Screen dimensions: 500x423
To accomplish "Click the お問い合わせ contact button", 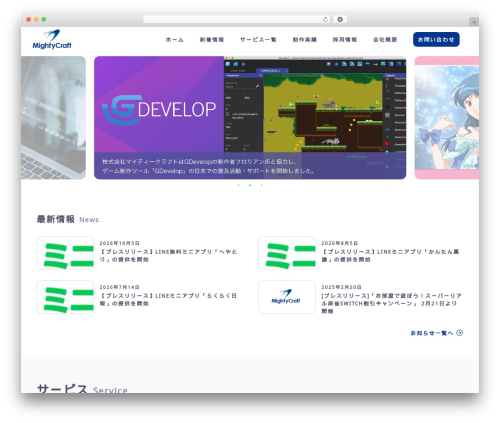I will click(436, 39).
